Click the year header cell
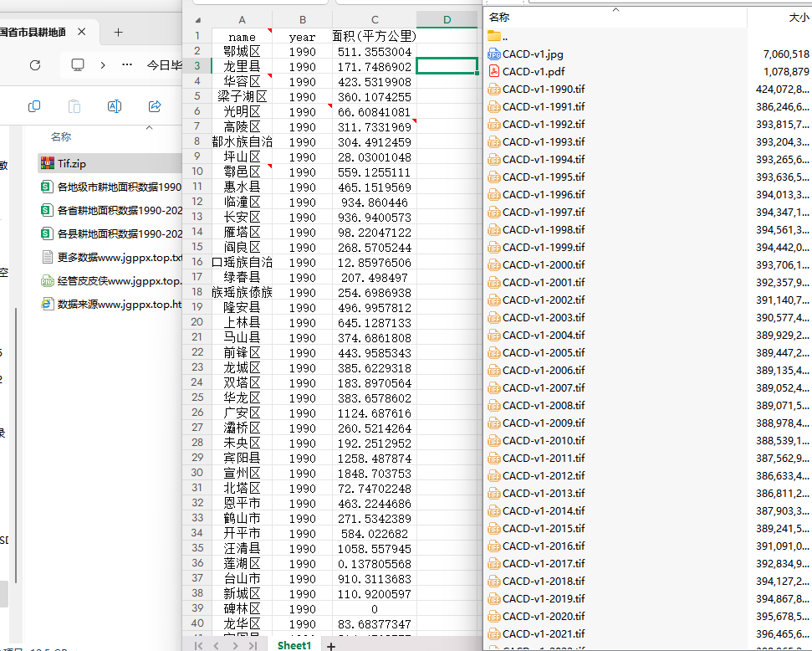 coord(303,37)
